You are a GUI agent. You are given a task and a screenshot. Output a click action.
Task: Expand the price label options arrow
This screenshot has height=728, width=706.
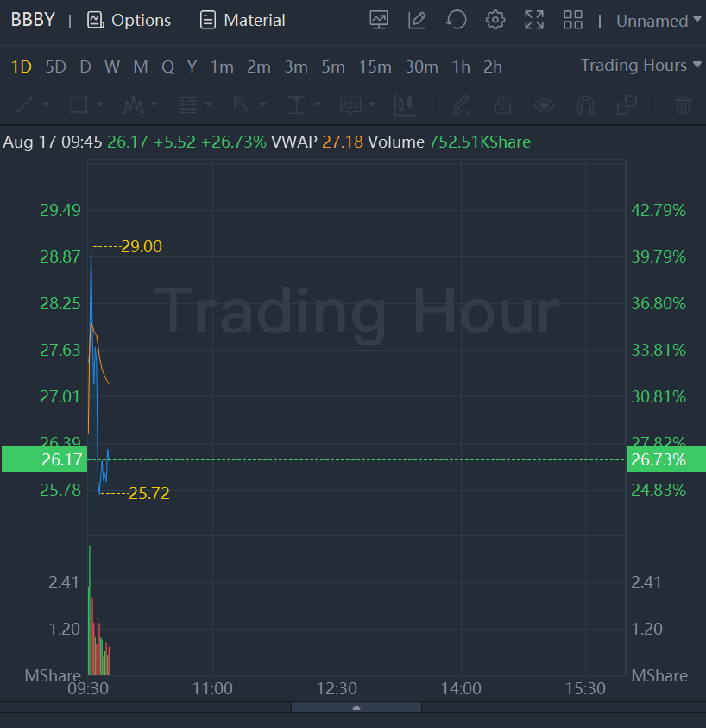[x=371, y=104]
